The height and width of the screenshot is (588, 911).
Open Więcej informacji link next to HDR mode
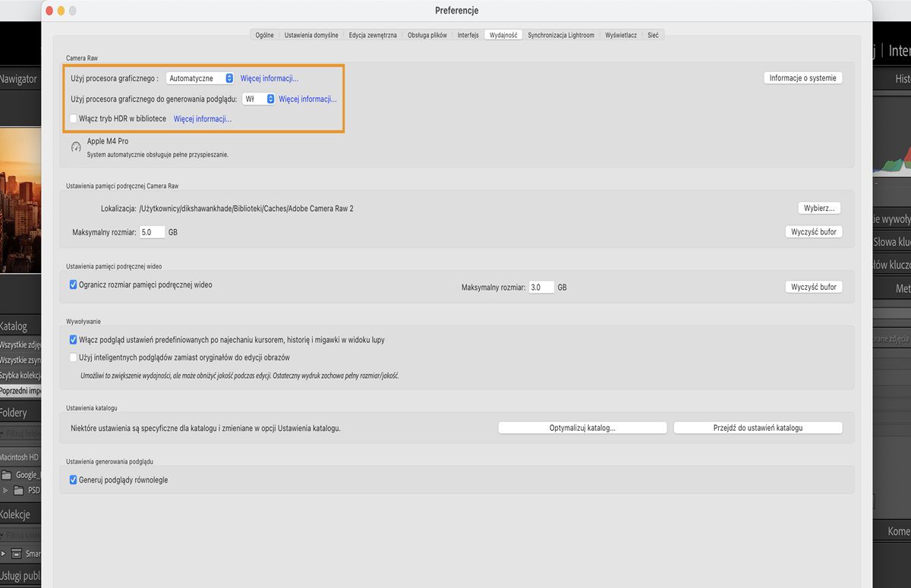203,119
